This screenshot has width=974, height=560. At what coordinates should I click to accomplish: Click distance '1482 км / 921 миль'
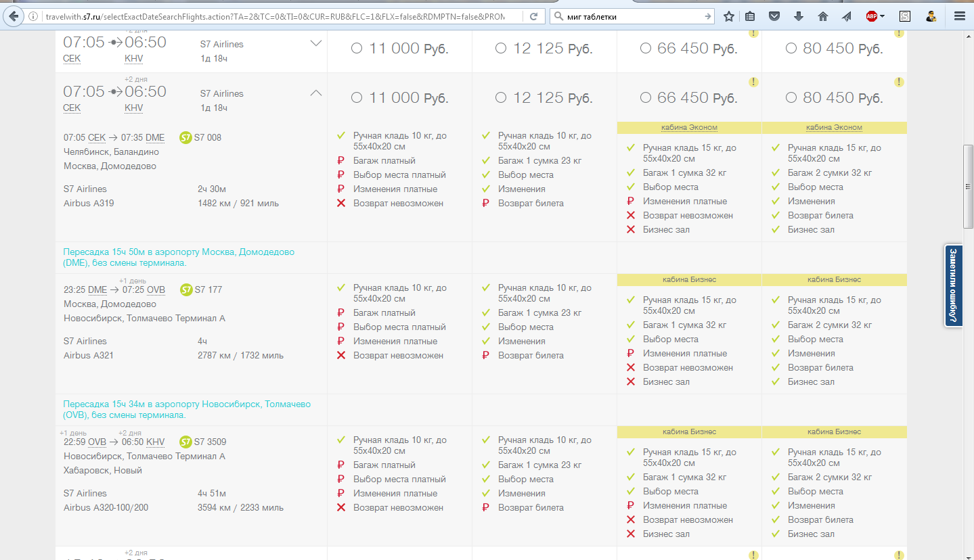coord(238,203)
